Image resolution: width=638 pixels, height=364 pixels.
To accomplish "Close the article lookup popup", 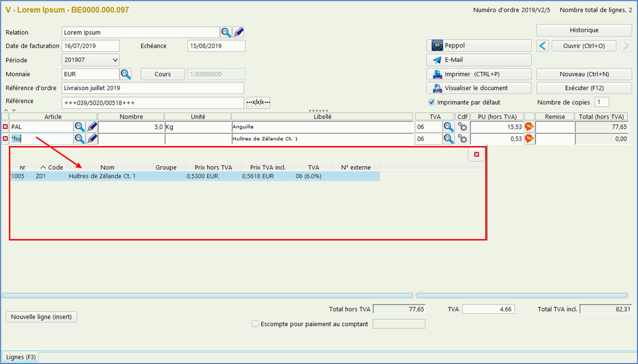I will click(x=477, y=155).
